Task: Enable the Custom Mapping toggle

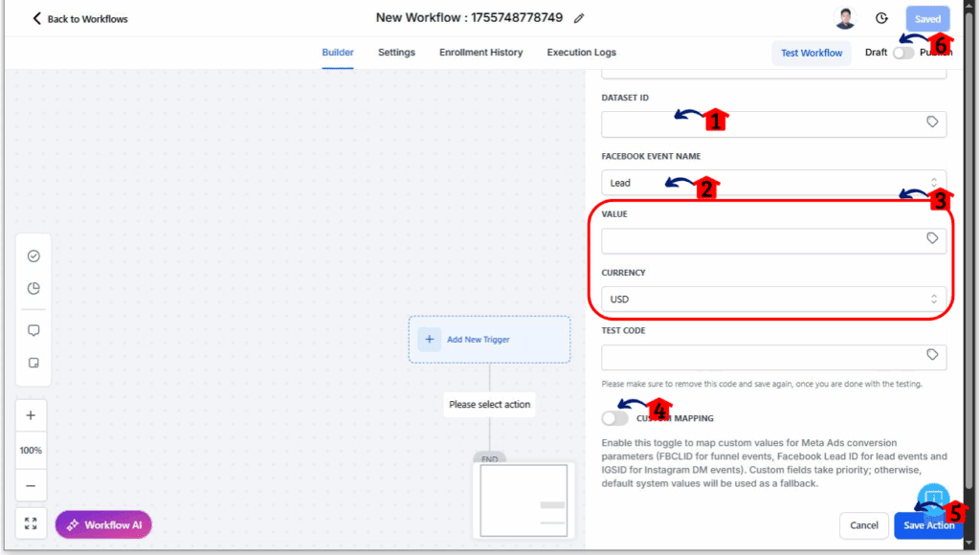Action: [x=615, y=418]
